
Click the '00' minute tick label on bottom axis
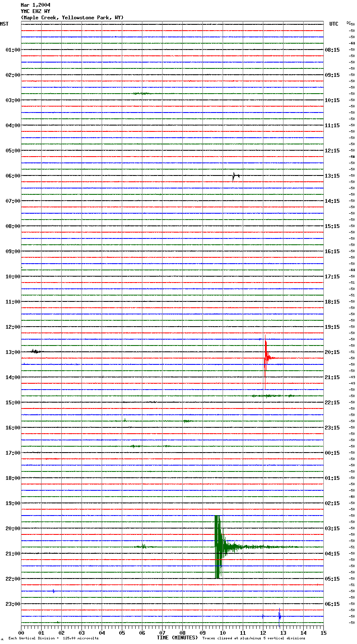21,633
